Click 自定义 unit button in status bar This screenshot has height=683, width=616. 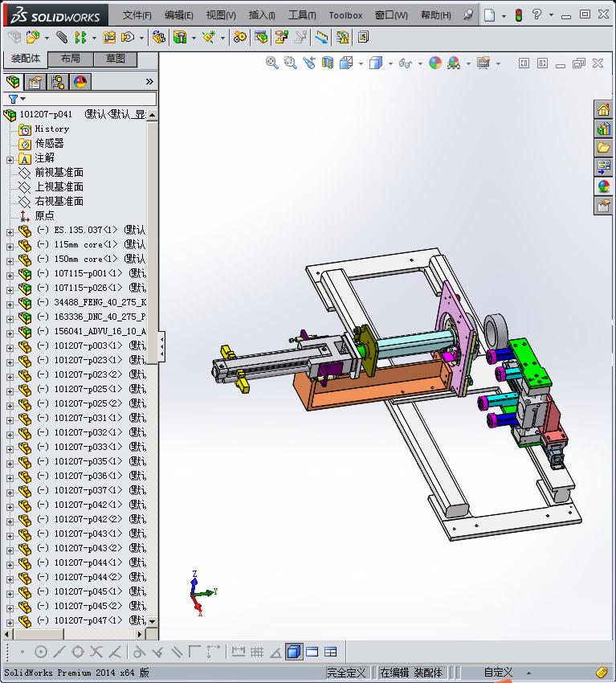pos(498,673)
